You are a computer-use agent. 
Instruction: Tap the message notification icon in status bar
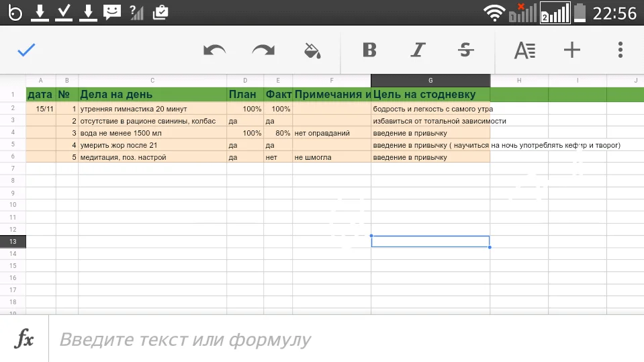(x=111, y=12)
